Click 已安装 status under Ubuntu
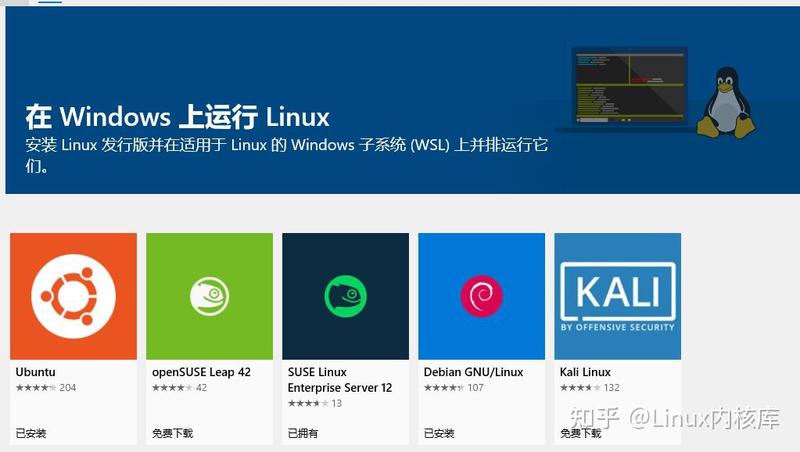The width and height of the screenshot is (800, 452). pyautogui.click(x=31, y=433)
